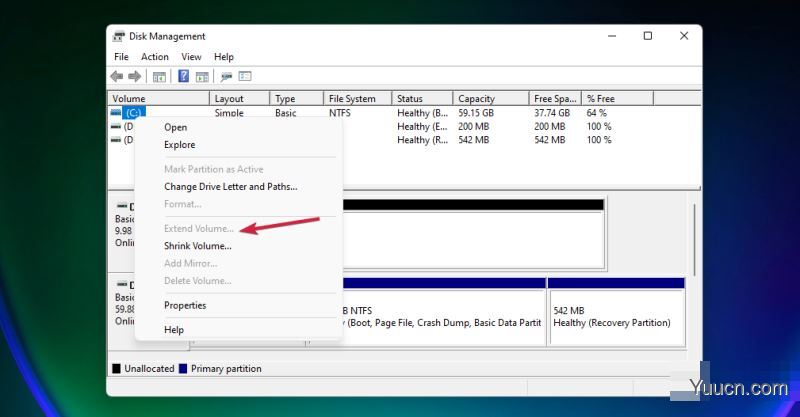Select the 542 MB Recovery Partition block
Viewport: 800px width, 417px height.
[x=616, y=311]
